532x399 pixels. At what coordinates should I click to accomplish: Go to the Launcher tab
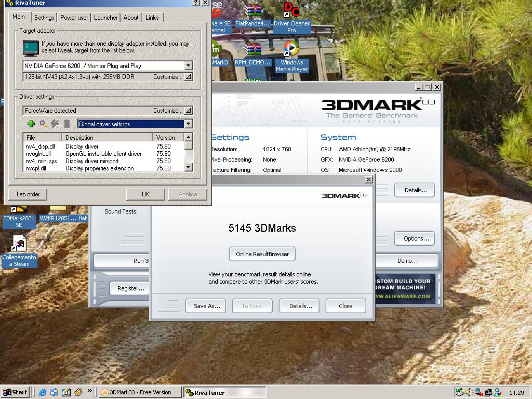pyautogui.click(x=106, y=17)
